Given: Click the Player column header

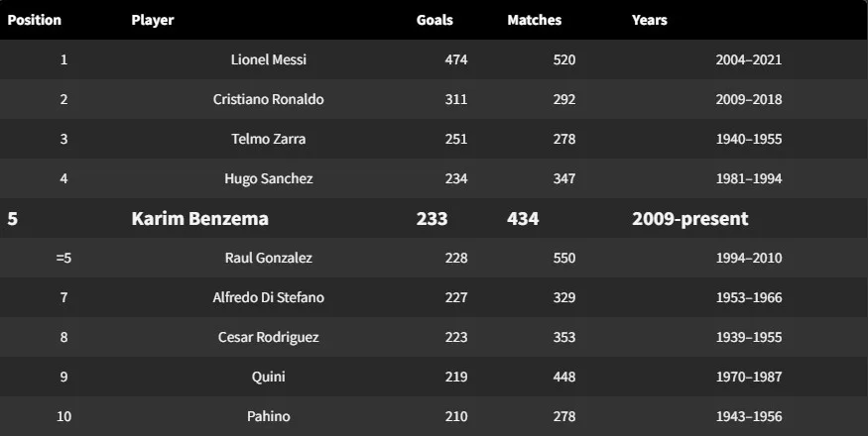Looking at the screenshot, I should point(152,20).
